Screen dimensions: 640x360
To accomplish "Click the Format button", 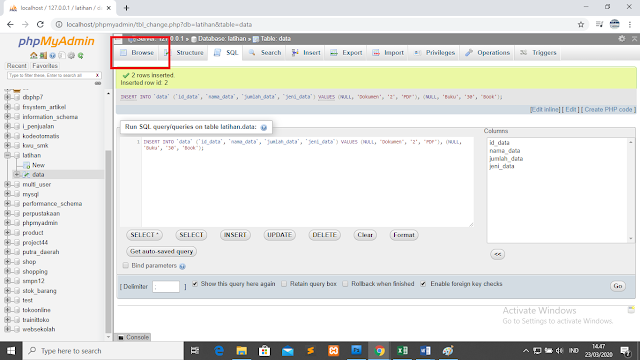I will pos(404,235).
